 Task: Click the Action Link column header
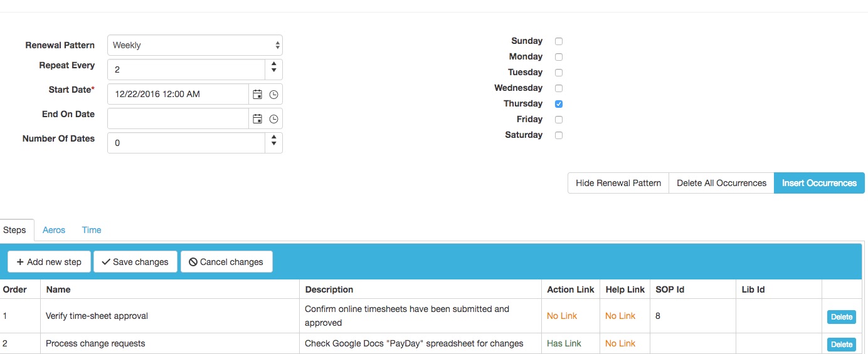coord(571,289)
